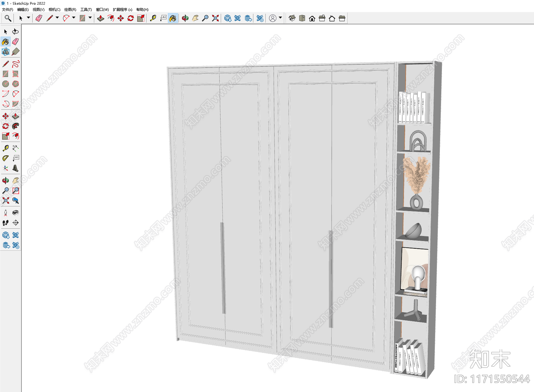The width and height of the screenshot is (534, 392).
Task: Open the Search SketchUp magnifier in top toolbar
Action: [x=8, y=18]
